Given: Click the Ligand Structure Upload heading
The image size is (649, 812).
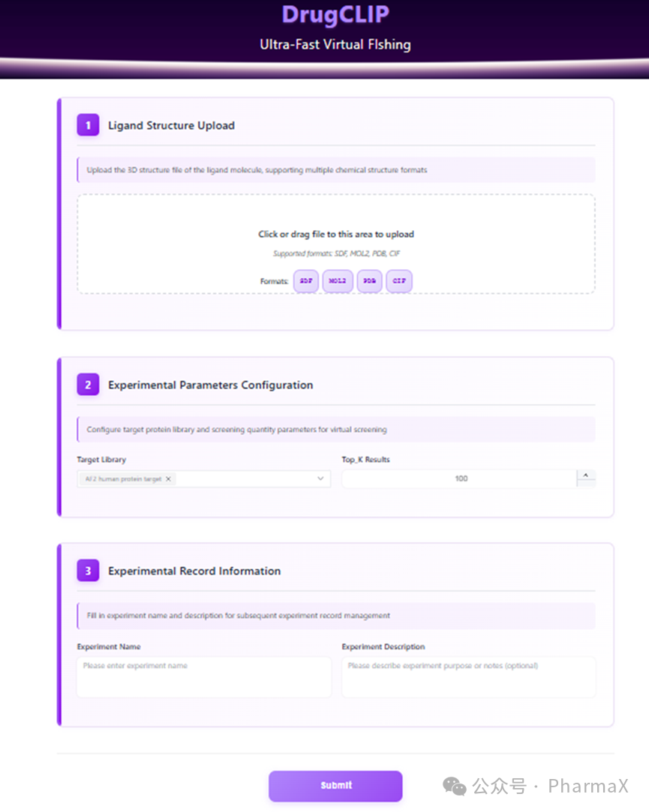Looking at the screenshot, I should [171, 125].
